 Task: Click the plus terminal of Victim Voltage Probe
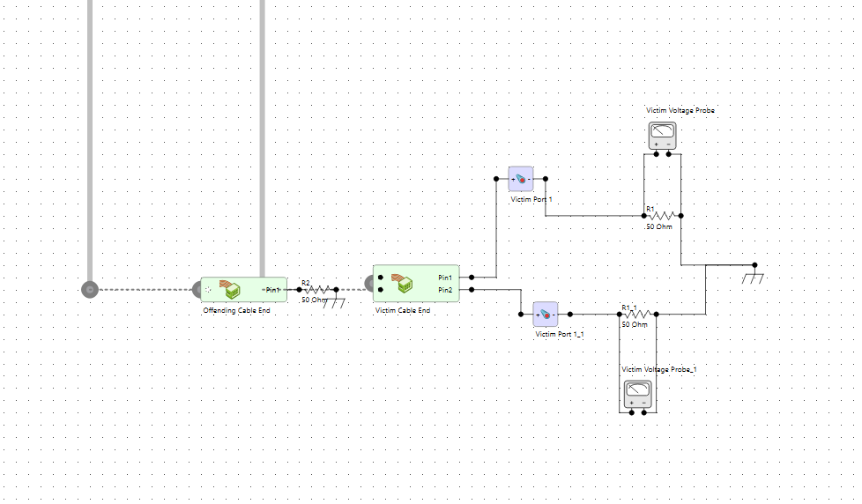click(x=656, y=154)
